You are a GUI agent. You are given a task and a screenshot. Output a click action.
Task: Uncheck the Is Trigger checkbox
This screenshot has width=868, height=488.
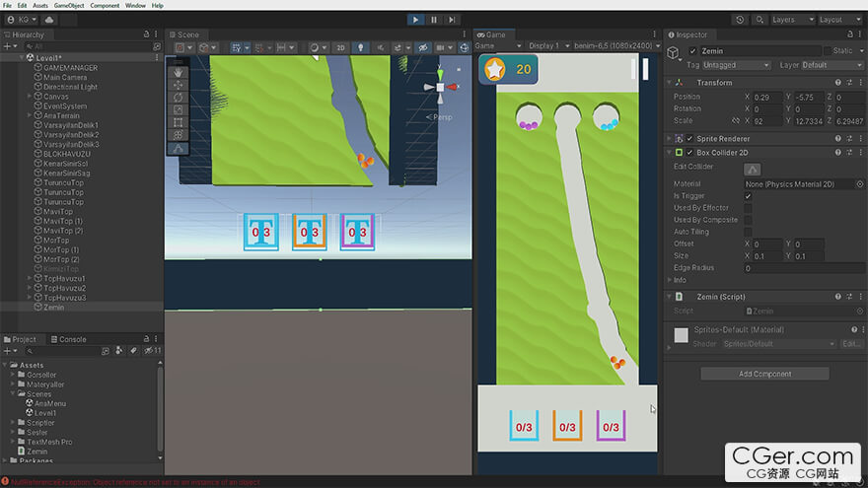[x=748, y=196]
